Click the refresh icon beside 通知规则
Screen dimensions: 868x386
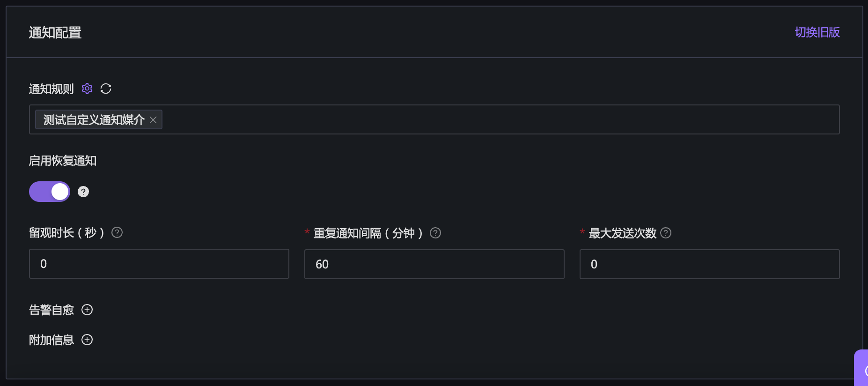click(x=106, y=89)
